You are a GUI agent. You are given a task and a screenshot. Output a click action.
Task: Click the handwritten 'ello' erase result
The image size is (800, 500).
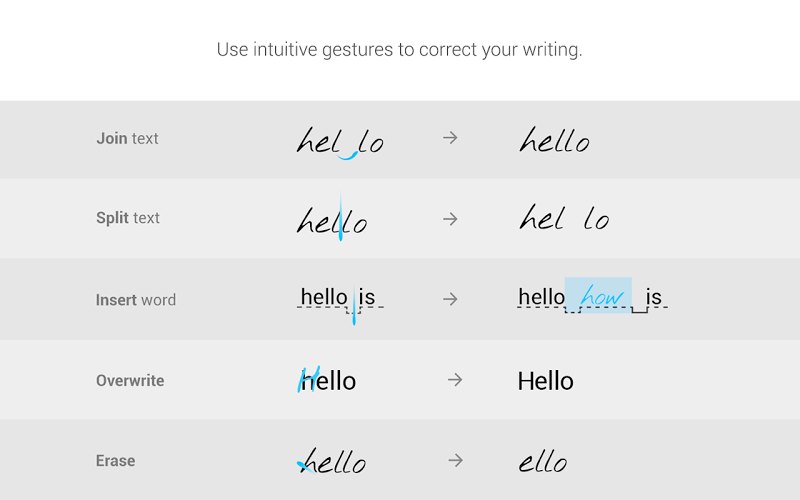click(543, 462)
